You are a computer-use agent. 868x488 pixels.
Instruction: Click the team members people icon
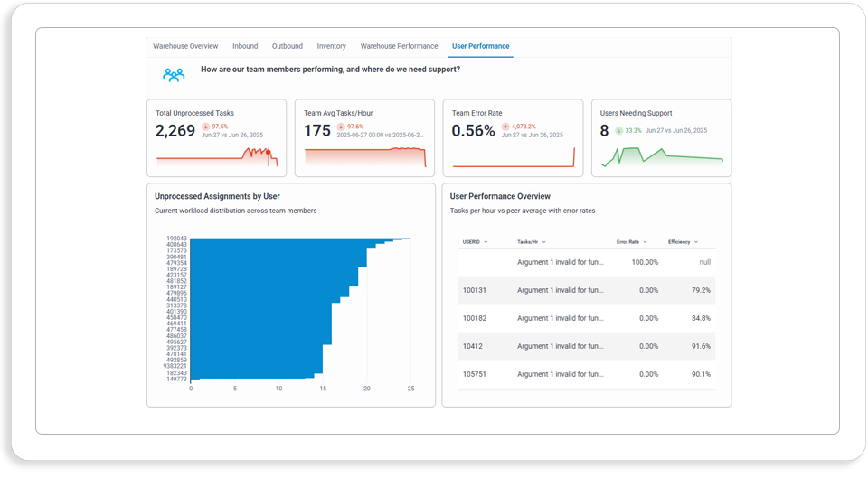coord(174,75)
